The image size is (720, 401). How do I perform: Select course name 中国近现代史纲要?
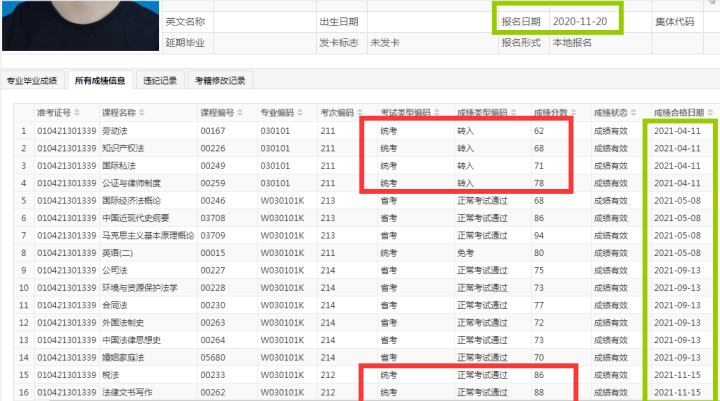136,218
